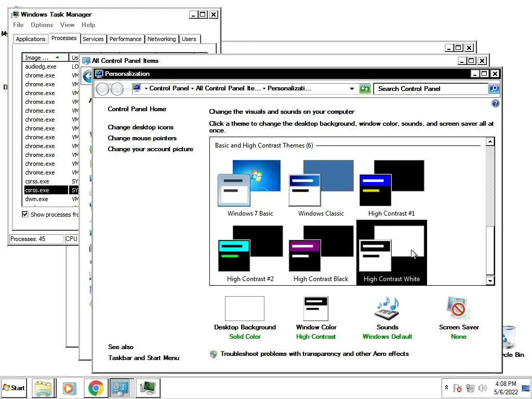Image resolution: width=532 pixels, height=399 pixels.
Task: Open the Screen Saver icon
Action: (x=458, y=309)
